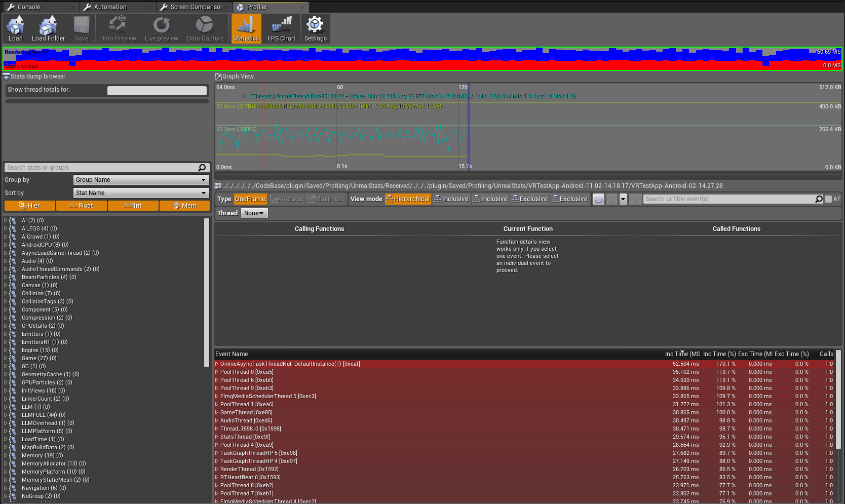845x504 pixels.
Task: Select the Maximum type
Action: [x=326, y=199]
